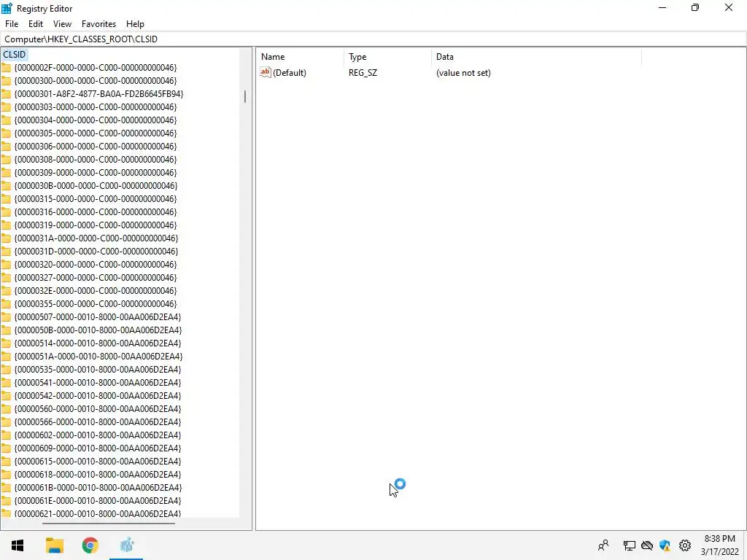Image resolution: width=747 pixels, height=560 pixels.
Task: Click folder icon of {00000305-0000-0000-C000-000000000046}
Action: [x=6, y=133]
